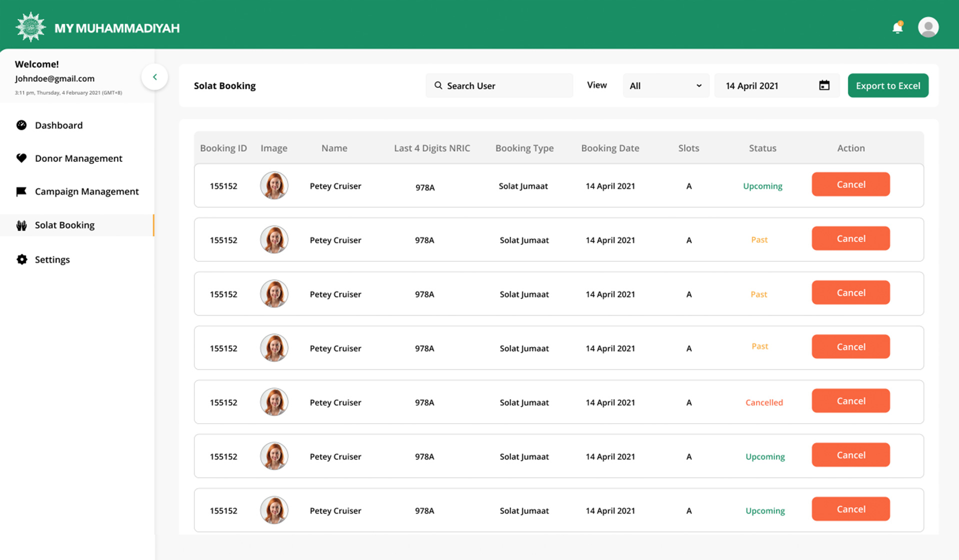The image size is (959, 560).
Task: Open the calendar date picker icon
Action: 824,85
